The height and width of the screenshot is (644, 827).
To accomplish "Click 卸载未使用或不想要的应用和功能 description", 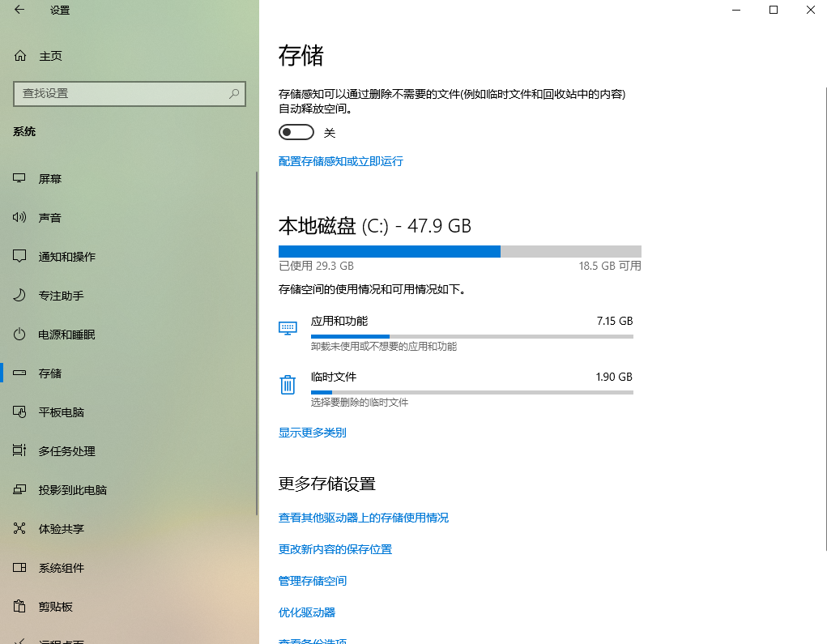I will (384, 347).
